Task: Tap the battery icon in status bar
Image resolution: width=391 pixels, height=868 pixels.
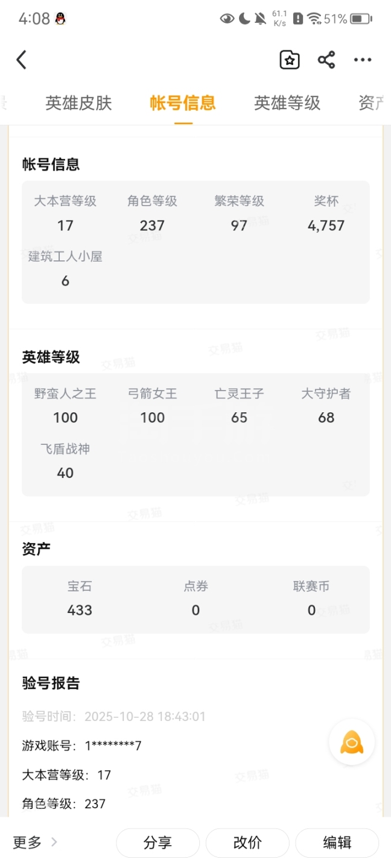Action: coord(361,19)
